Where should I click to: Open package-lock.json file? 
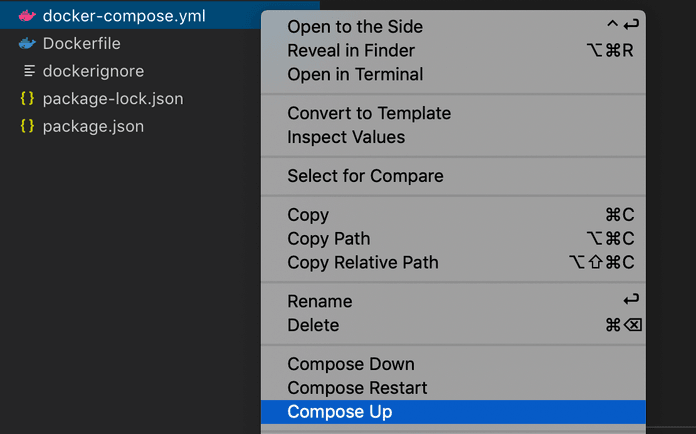point(112,99)
